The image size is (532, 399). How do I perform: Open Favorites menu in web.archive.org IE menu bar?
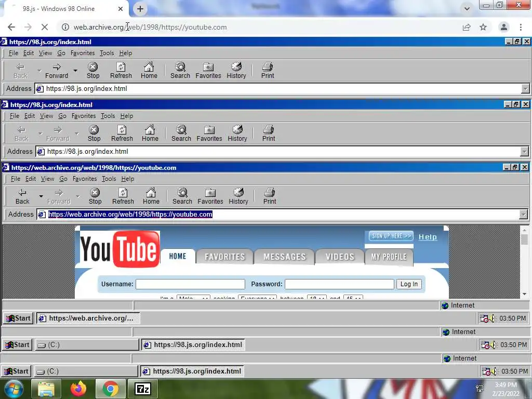[x=85, y=179]
